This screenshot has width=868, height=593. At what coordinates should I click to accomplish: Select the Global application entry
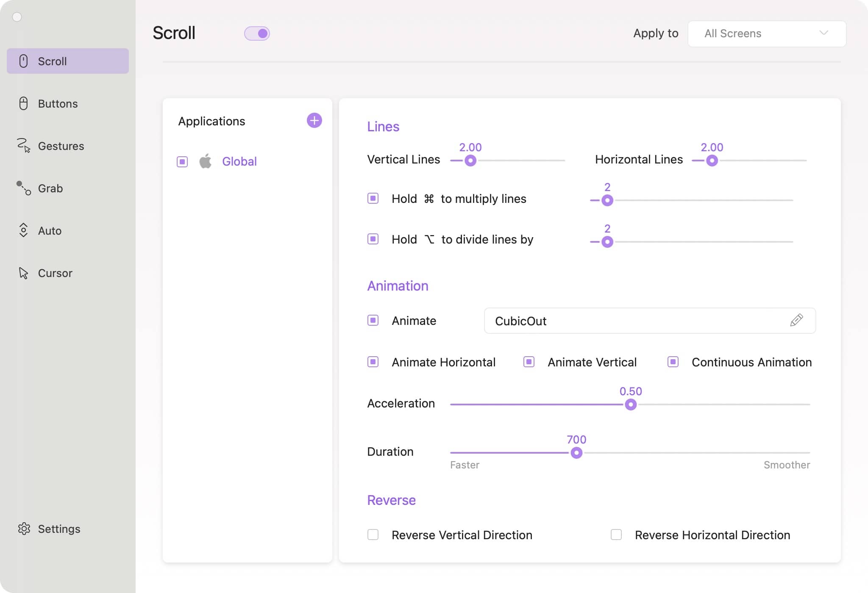[x=239, y=161]
